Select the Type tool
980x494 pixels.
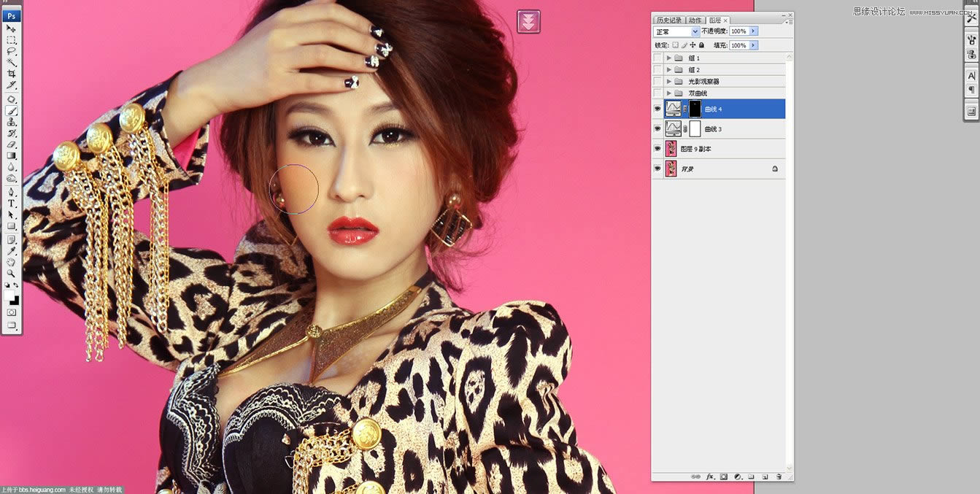12,204
